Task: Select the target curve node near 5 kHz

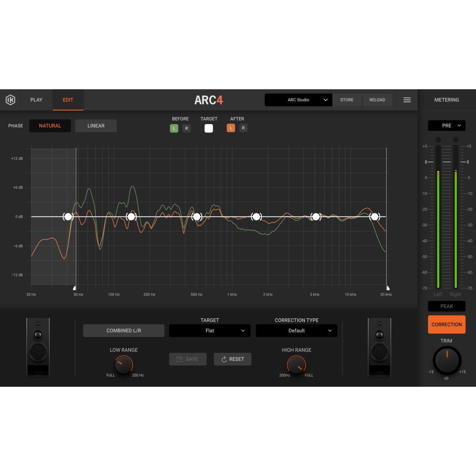Action: click(316, 217)
